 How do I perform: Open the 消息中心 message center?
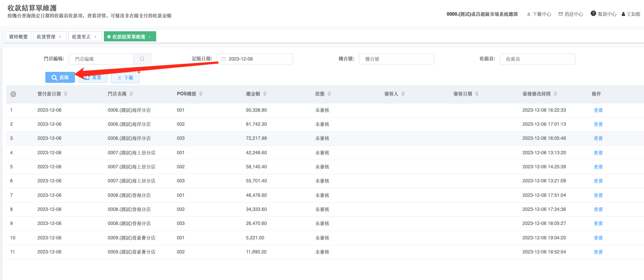[x=571, y=14]
